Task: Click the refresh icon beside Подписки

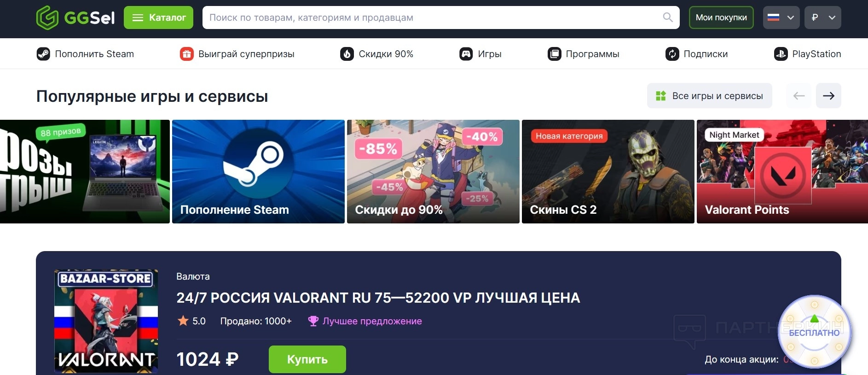Action: click(x=672, y=54)
